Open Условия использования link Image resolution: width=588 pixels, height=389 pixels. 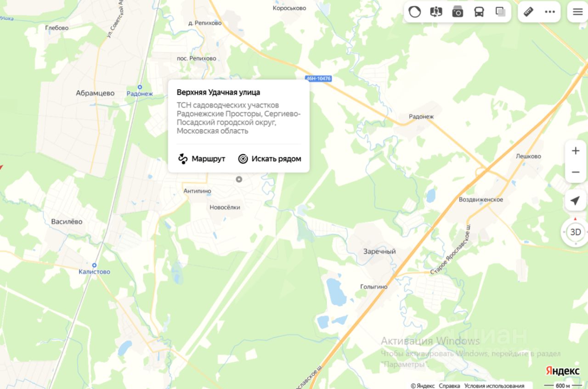coord(494,386)
